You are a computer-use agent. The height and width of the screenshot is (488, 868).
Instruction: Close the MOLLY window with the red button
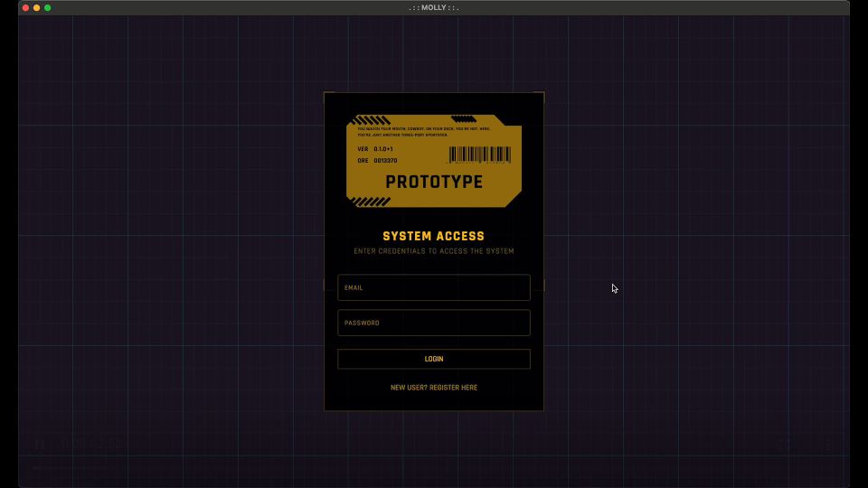point(25,8)
